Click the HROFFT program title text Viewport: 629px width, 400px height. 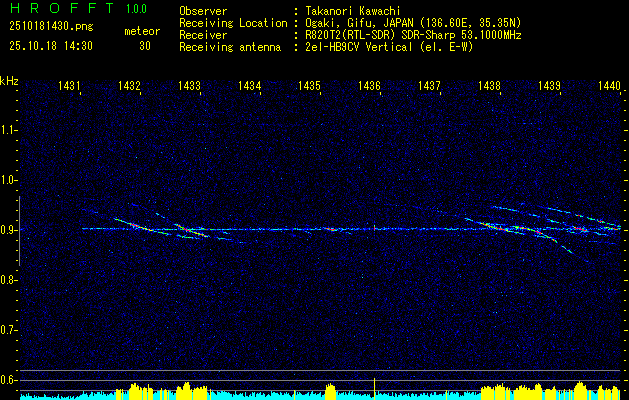coord(62,8)
